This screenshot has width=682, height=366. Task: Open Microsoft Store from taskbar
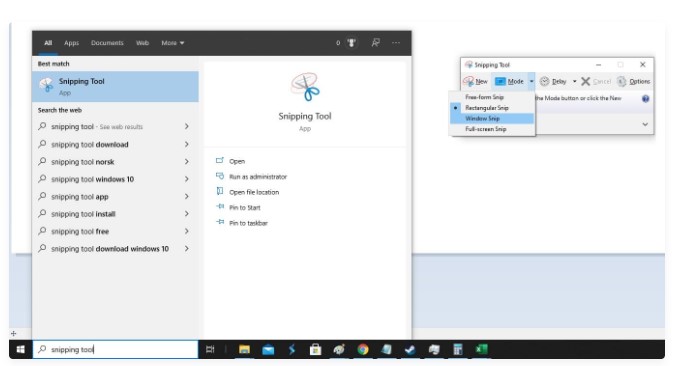pos(315,349)
